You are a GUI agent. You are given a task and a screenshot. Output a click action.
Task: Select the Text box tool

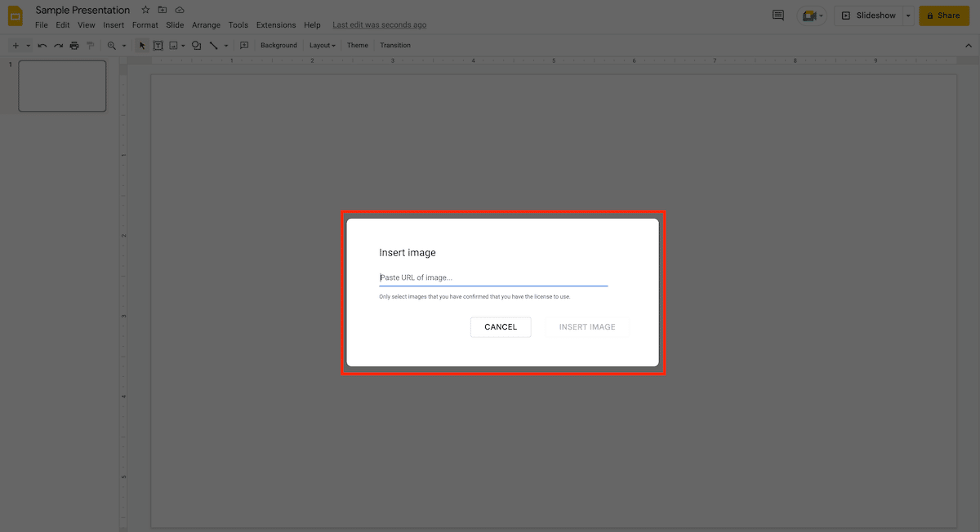tap(158, 45)
